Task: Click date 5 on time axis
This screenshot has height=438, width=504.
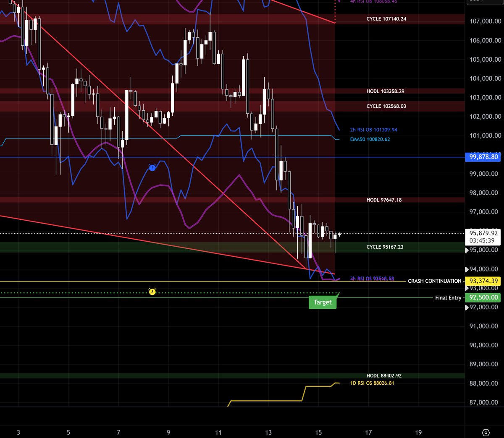Action: (68, 432)
